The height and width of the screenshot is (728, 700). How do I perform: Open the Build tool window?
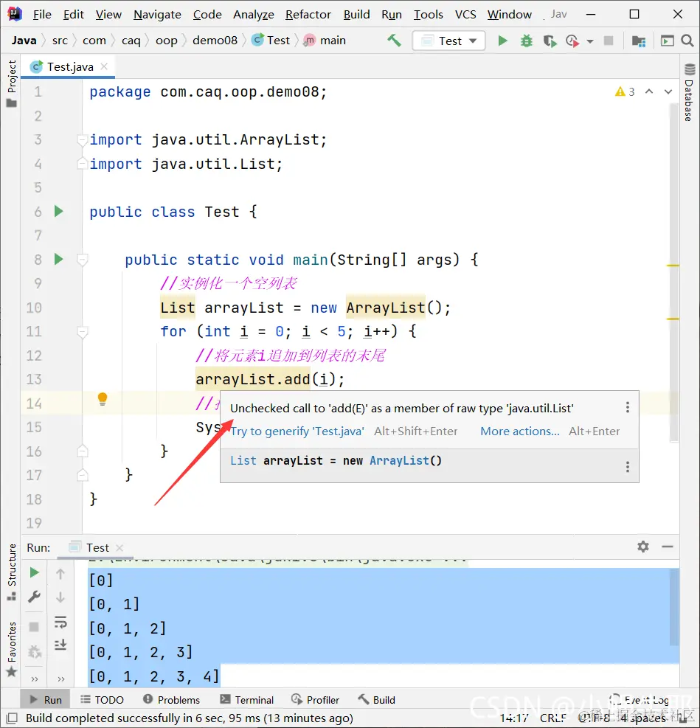click(376, 700)
